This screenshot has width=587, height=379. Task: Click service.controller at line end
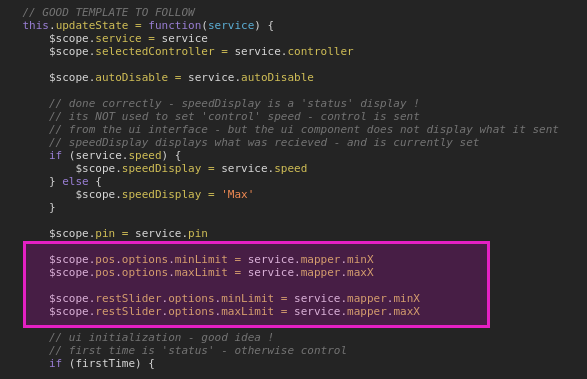point(294,51)
